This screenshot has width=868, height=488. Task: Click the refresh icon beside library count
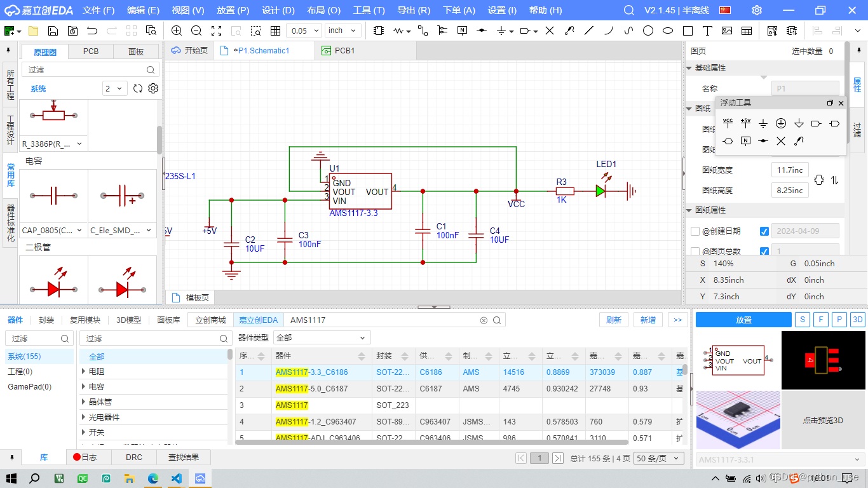[x=138, y=89]
